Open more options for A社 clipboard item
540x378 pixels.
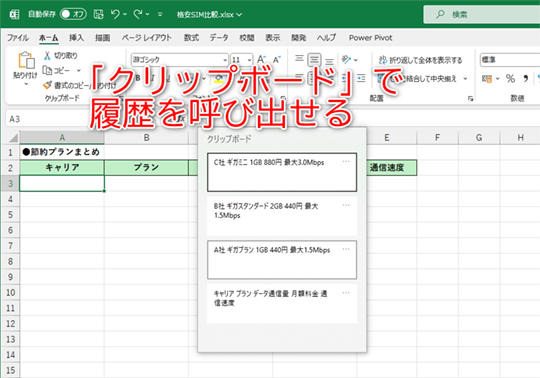point(346,249)
